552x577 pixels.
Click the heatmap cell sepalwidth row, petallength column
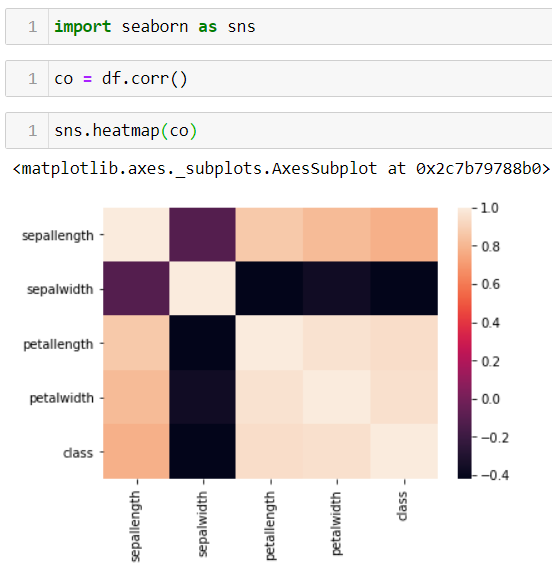[x=269, y=288]
